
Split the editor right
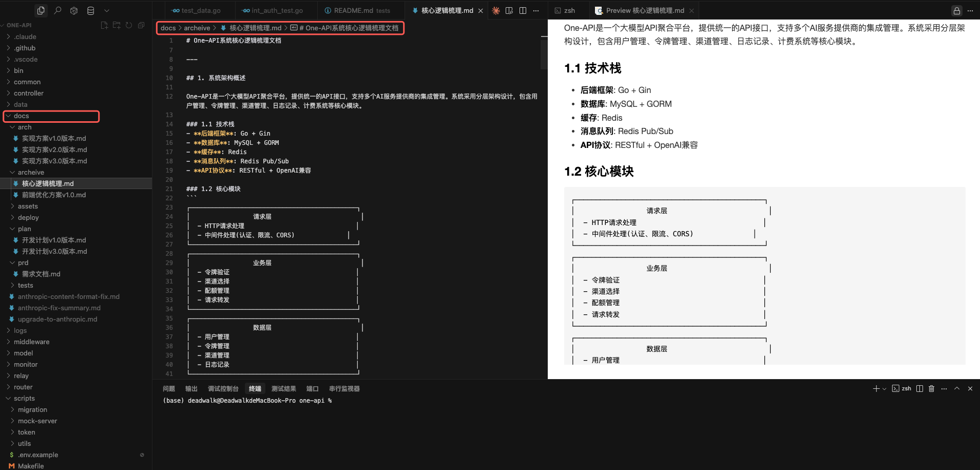pos(523,10)
